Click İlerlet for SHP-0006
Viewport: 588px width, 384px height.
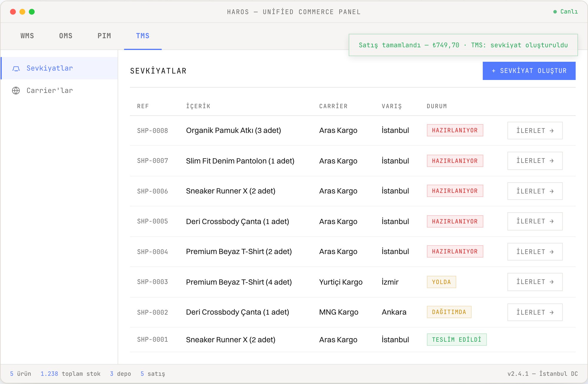click(535, 191)
